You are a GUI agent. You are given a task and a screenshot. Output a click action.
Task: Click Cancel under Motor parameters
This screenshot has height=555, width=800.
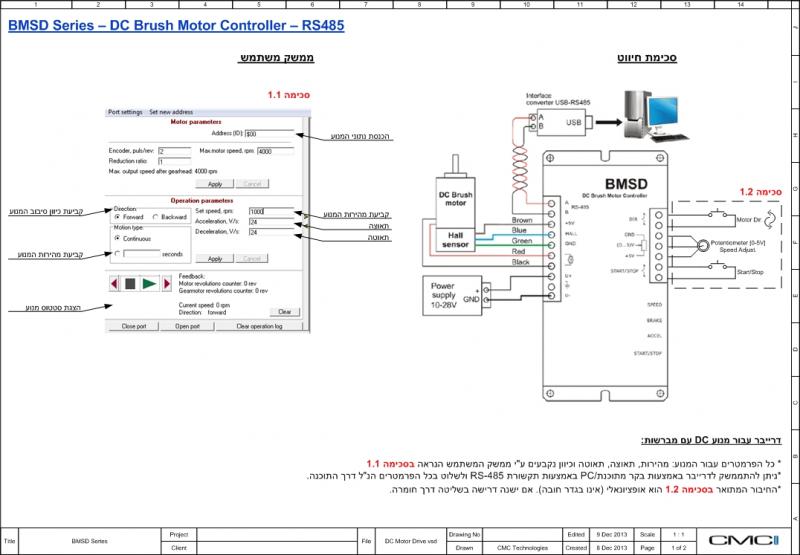click(x=252, y=184)
